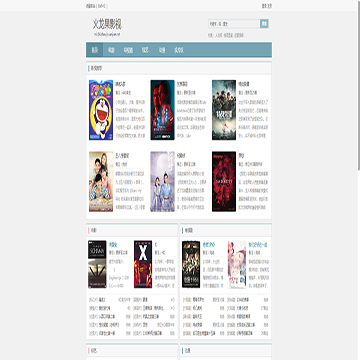Open the costume drama couple poster in purple
Image resolution: width=360 pixels, height=360 pixels.
162,182
